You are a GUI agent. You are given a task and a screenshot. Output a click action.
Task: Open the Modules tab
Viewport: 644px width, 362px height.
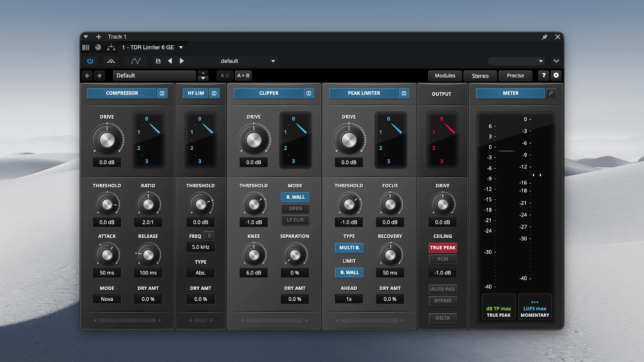[445, 76]
